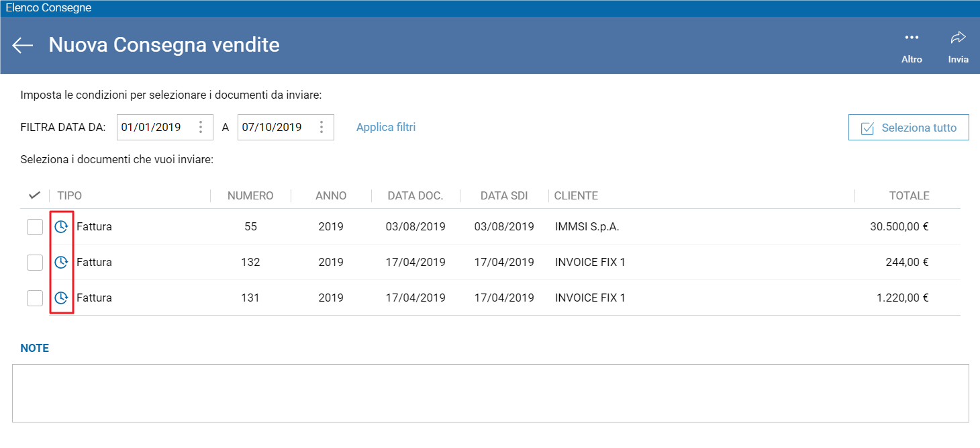Click Applica filtri link
This screenshot has height=448, width=980.
(x=386, y=127)
